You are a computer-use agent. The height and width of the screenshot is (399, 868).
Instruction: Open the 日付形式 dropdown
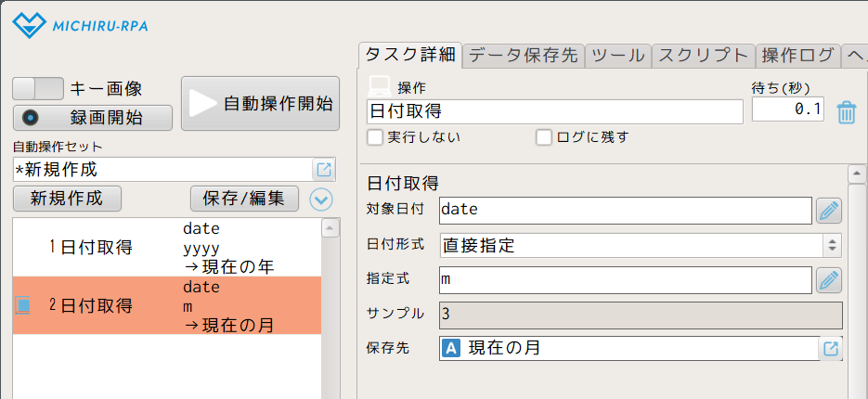(x=641, y=246)
